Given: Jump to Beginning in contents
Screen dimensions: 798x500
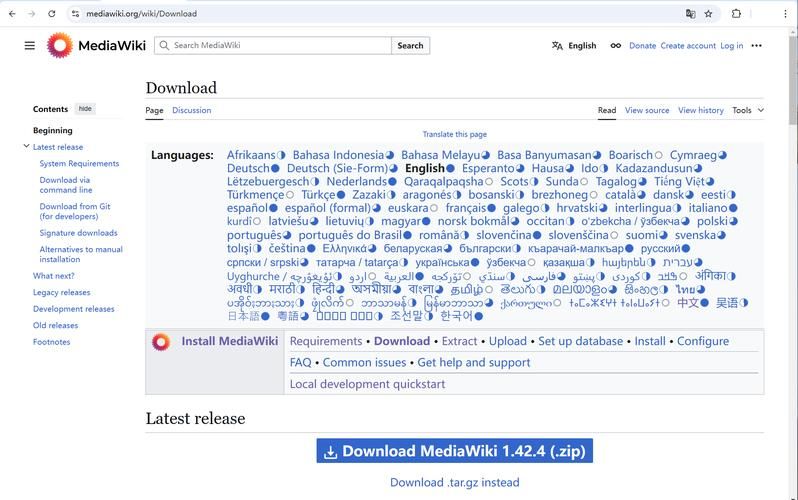Looking at the screenshot, I should (52, 130).
